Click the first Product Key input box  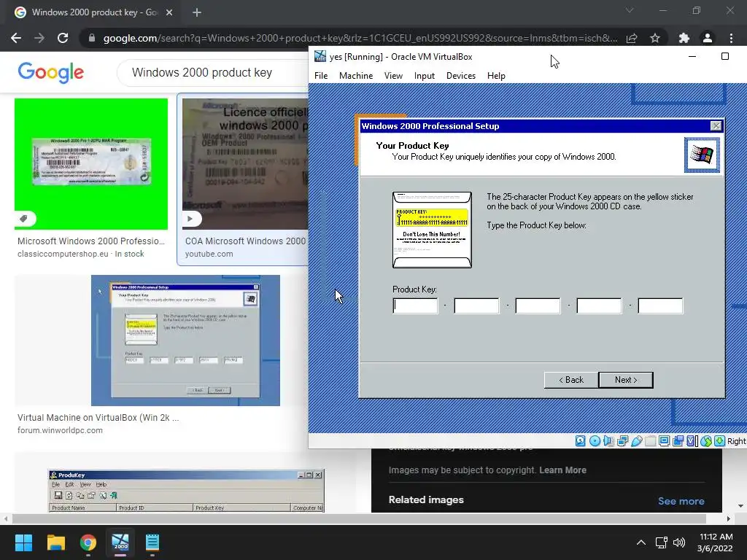coord(415,306)
